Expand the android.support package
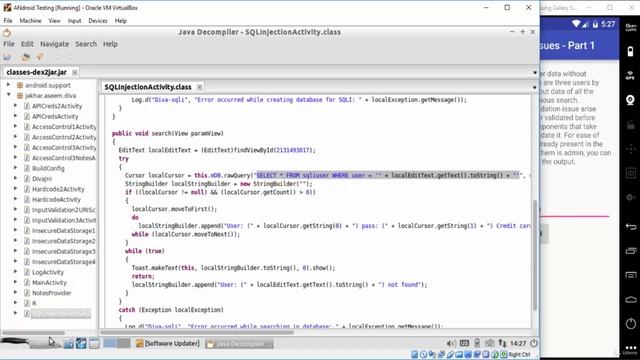 (9, 85)
